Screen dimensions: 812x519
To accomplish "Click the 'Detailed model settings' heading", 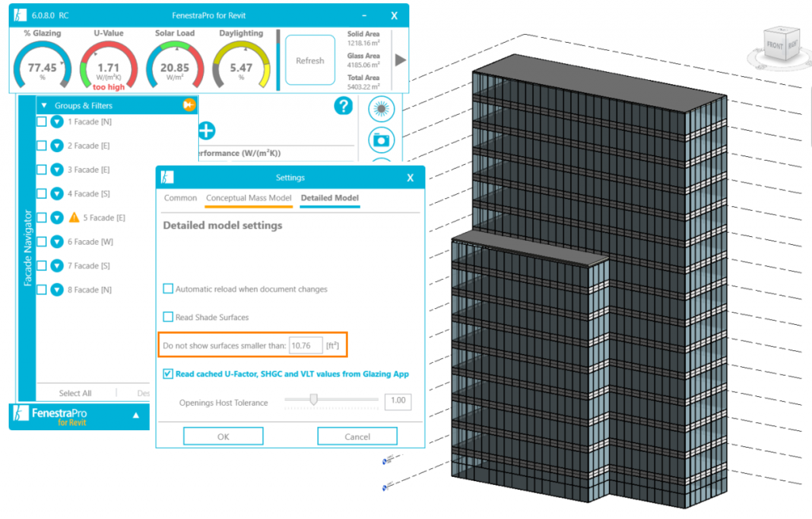I will [x=223, y=226].
